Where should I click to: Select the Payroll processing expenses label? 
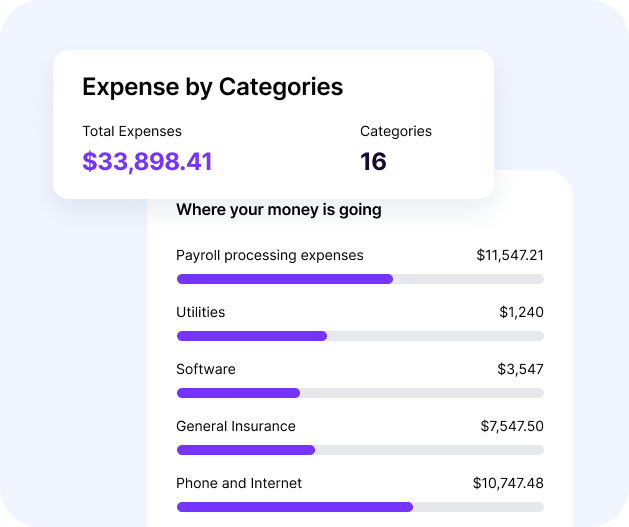(x=270, y=255)
